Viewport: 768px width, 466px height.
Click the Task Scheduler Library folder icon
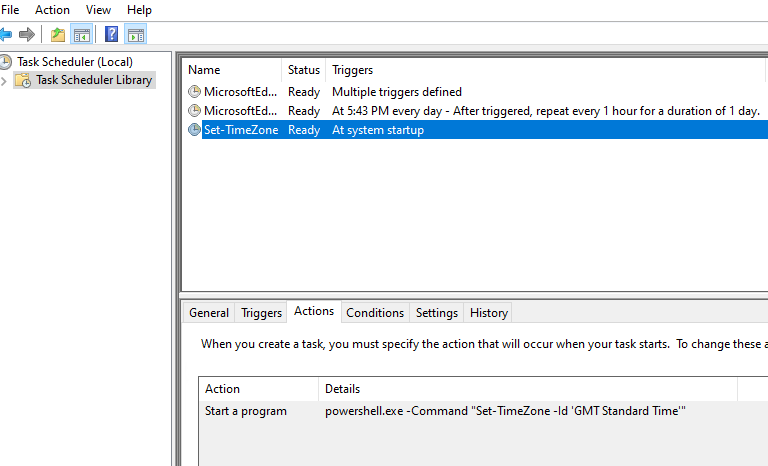tap(23, 80)
